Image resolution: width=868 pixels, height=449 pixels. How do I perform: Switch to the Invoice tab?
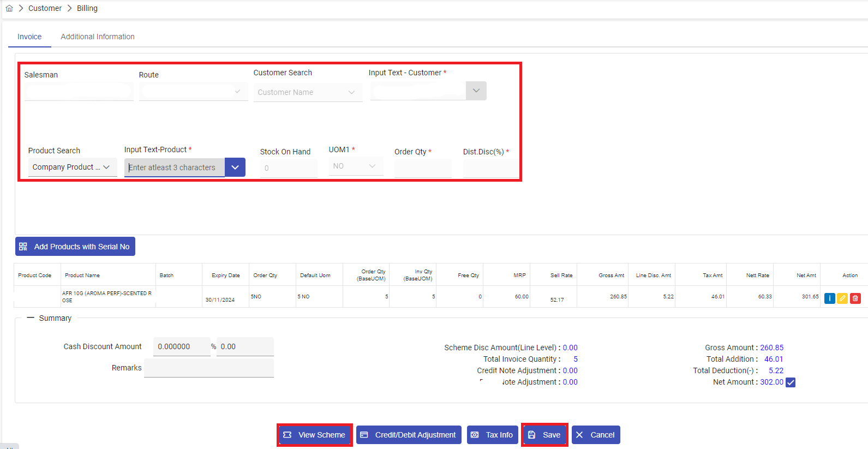pyautogui.click(x=29, y=37)
